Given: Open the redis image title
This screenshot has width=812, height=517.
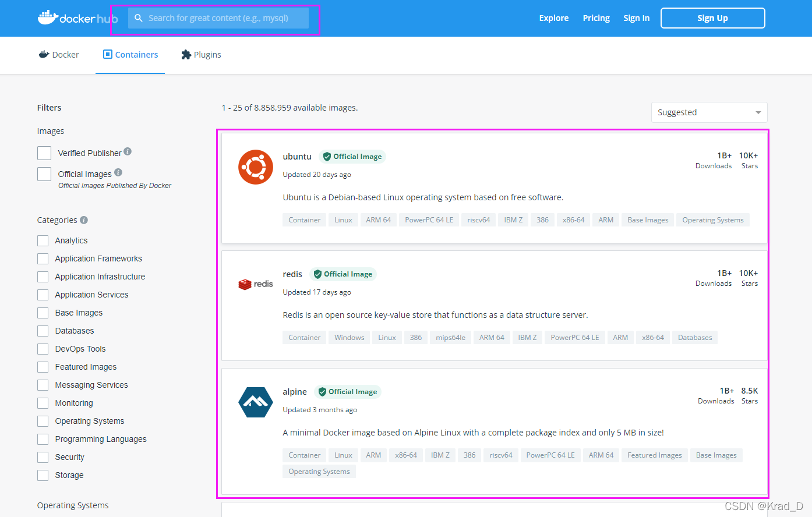Looking at the screenshot, I should [292, 274].
